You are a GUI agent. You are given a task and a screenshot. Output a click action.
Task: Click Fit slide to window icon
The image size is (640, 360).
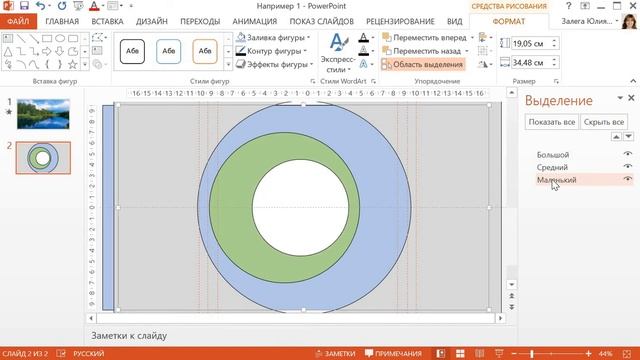pos(627,353)
